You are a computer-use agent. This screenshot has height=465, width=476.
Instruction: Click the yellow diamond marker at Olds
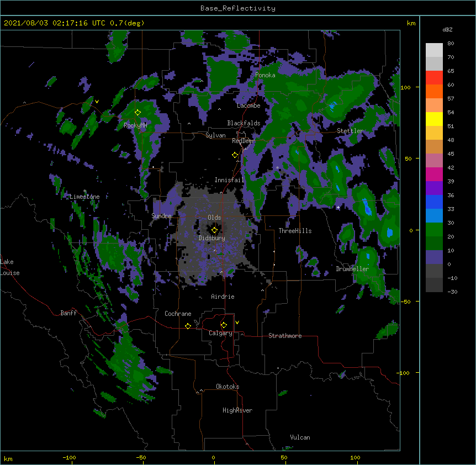(214, 230)
